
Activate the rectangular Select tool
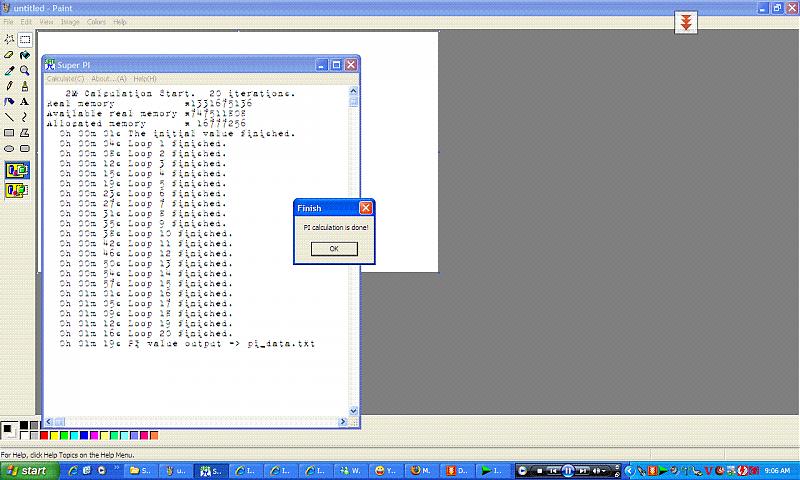click(x=25, y=40)
